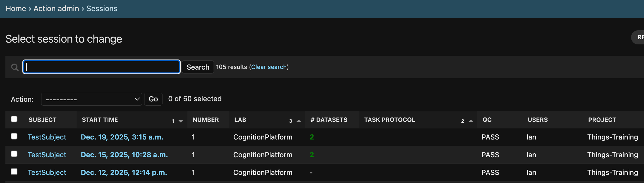The width and height of the screenshot is (644, 183).
Task: Sort by Start Time column header
Action: point(100,120)
